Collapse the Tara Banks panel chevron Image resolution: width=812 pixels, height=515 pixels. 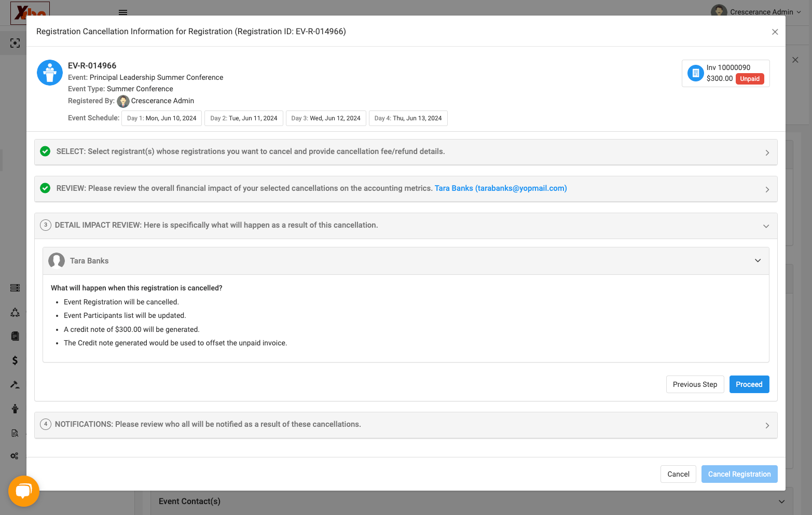point(758,260)
